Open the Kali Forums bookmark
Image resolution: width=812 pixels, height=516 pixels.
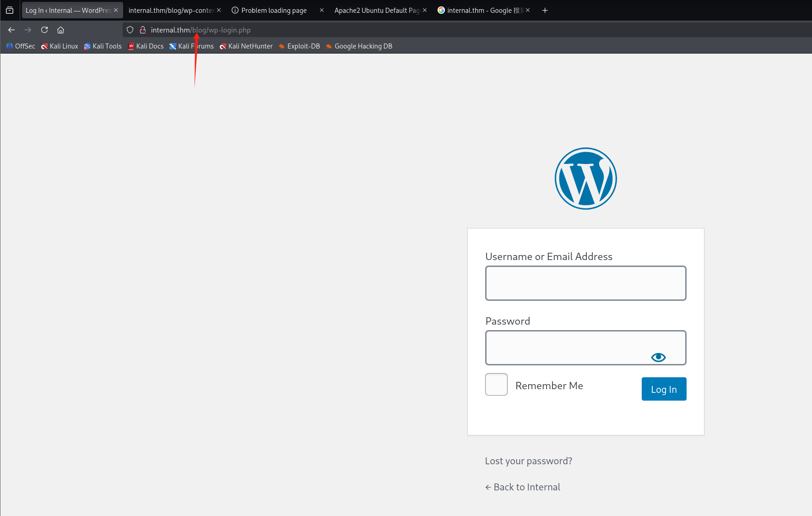pyautogui.click(x=191, y=46)
